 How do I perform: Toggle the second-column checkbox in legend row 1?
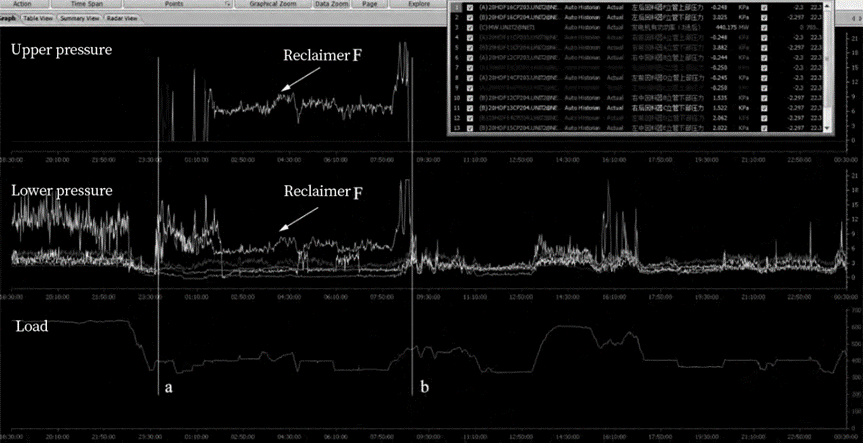click(764, 8)
